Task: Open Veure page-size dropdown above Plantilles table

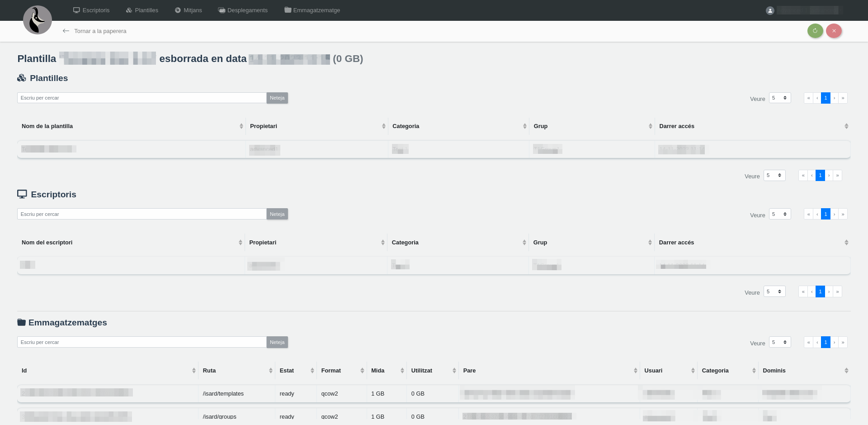Action: 779,98
